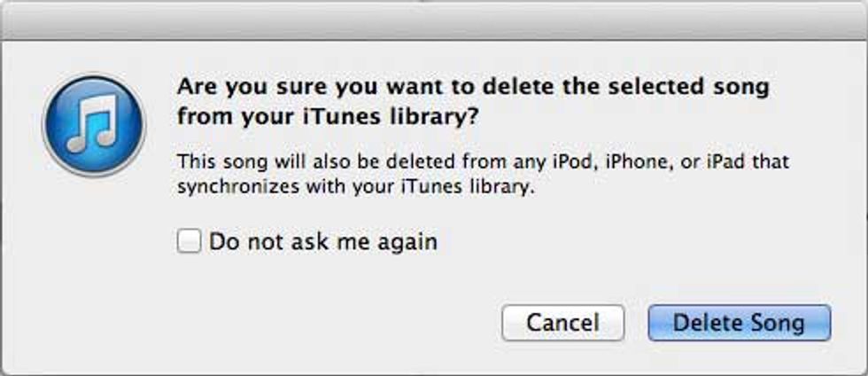This screenshot has height=376, width=868.
Task: Click the silver ring of the iTunes icon
Action: [94, 78]
